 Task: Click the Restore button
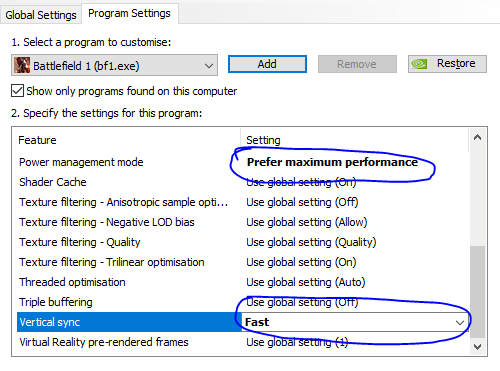tap(447, 64)
